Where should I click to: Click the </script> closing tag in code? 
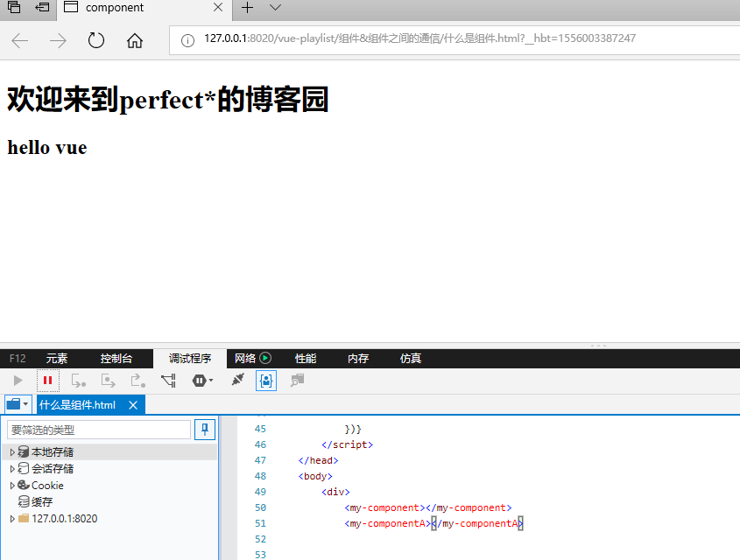[347, 444]
